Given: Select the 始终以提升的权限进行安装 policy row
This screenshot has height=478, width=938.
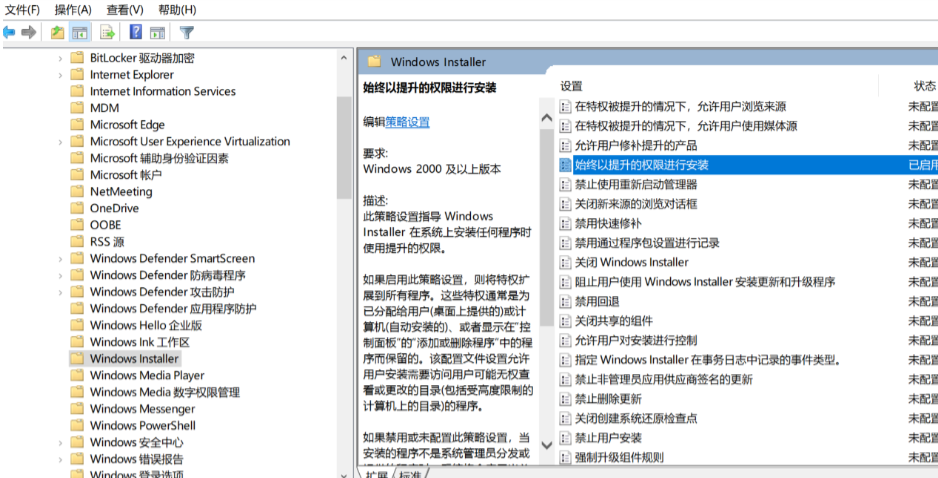Looking at the screenshot, I should point(641,164).
